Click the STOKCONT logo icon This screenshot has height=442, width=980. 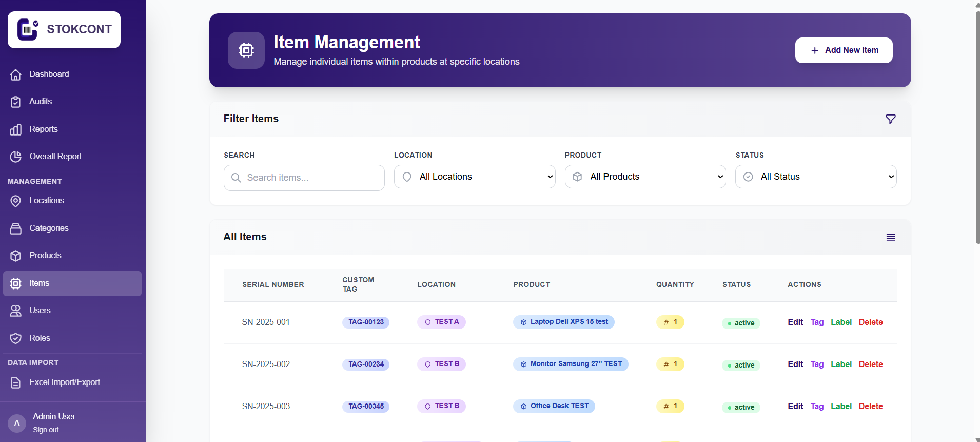(28, 29)
